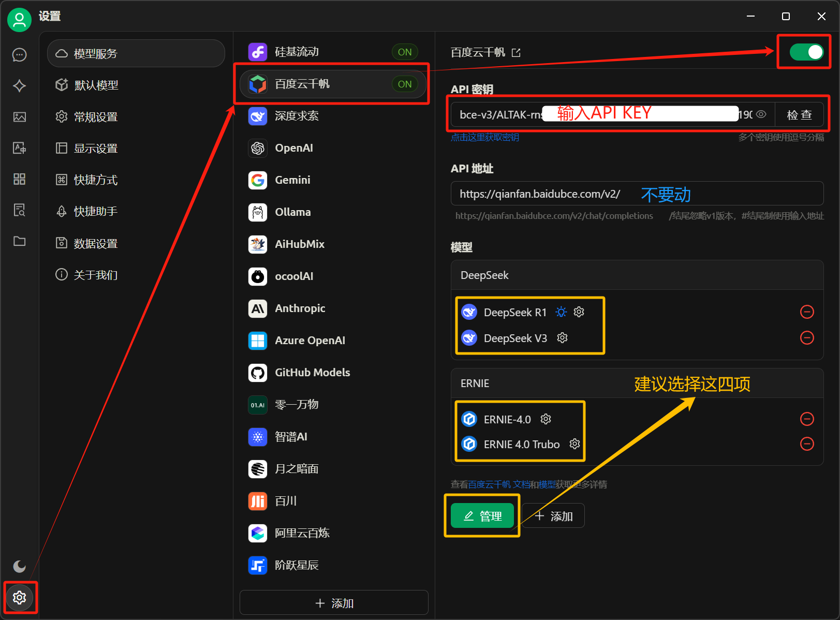Open the 显示设置 settings section
This screenshot has width=840, height=620.
[x=136, y=149]
